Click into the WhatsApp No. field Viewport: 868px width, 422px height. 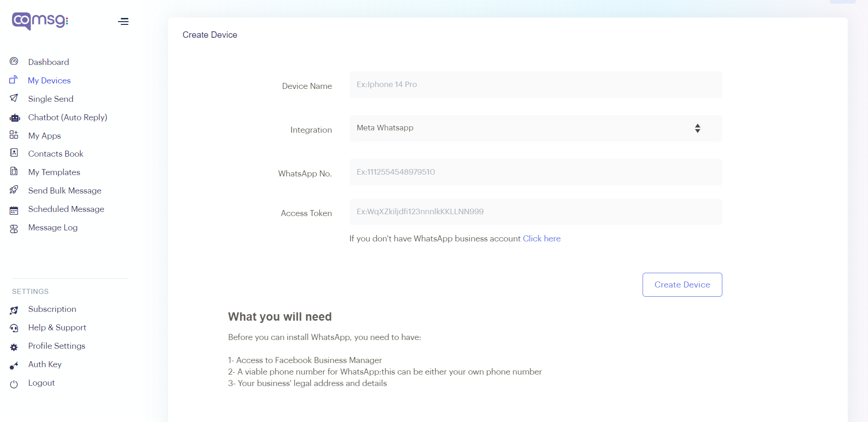535,172
